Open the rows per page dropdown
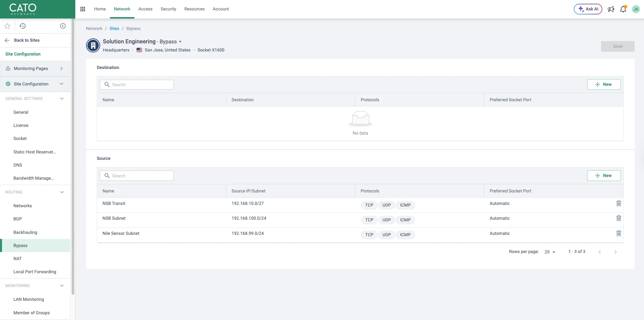The height and width of the screenshot is (320, 644). click(550, 252)
